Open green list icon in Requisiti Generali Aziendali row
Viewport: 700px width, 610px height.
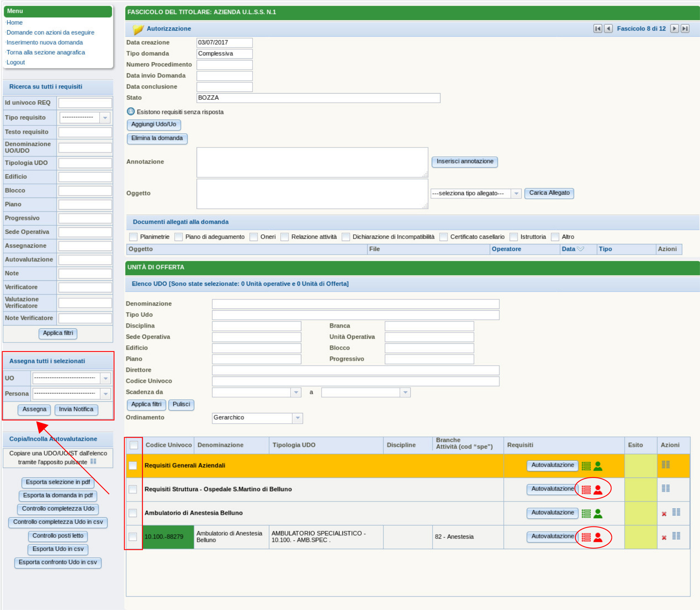point(586,466)
